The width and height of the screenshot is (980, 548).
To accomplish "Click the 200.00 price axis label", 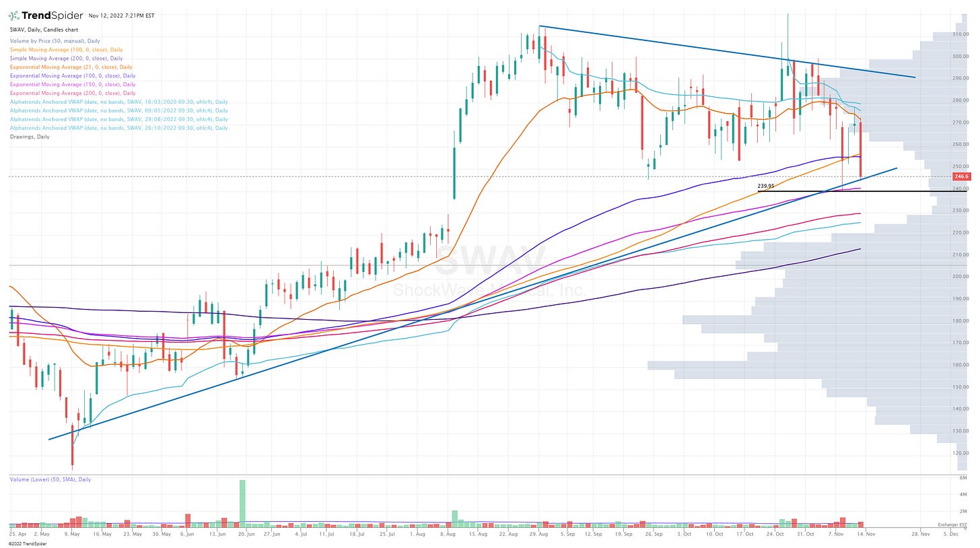I will coord(960,276).
